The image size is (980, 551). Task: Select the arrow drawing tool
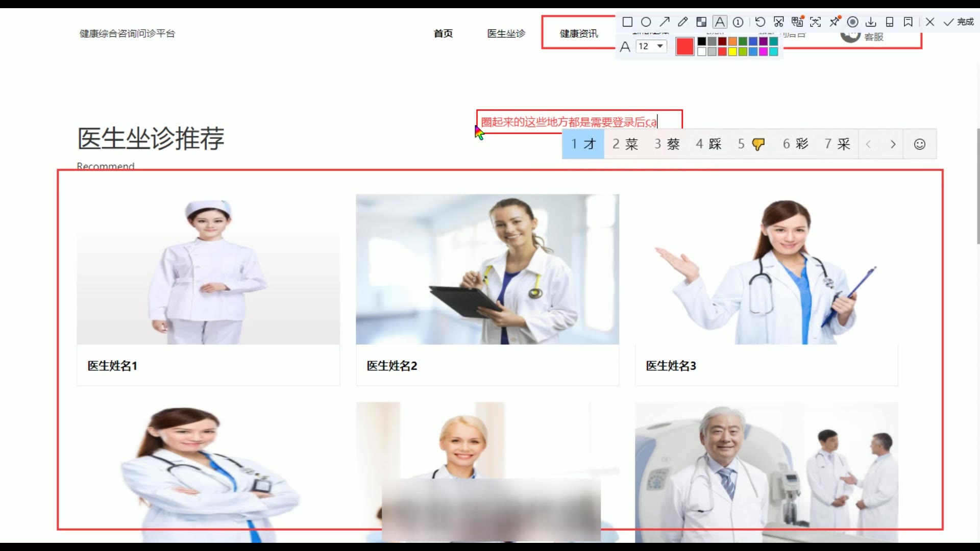coord(665,22)
